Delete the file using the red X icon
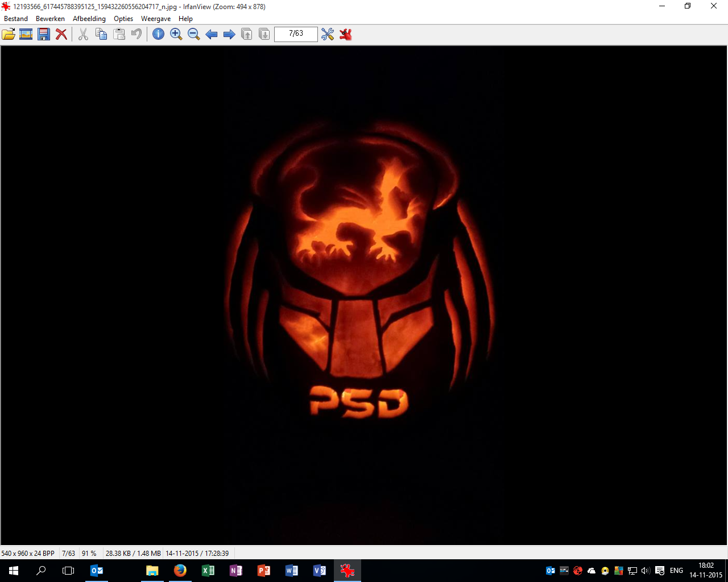The height and width of the screenshot is (582, 728). click(61, 34)
